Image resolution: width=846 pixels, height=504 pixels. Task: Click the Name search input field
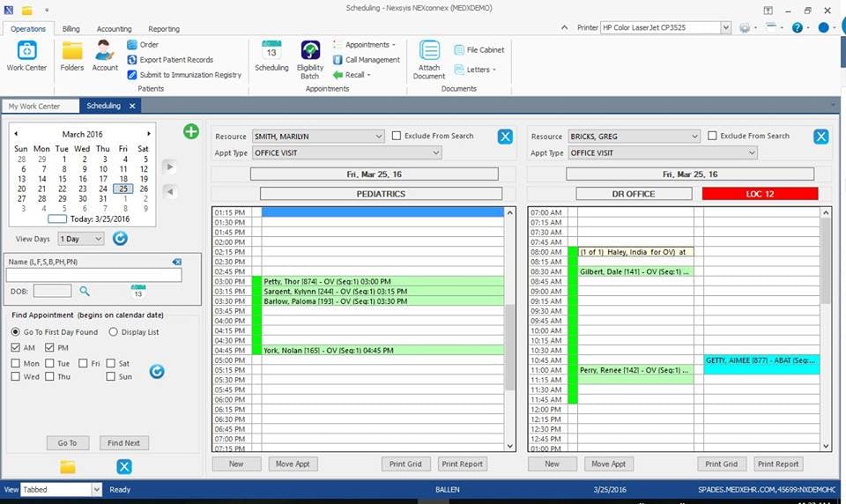click(x=94, y=275)
